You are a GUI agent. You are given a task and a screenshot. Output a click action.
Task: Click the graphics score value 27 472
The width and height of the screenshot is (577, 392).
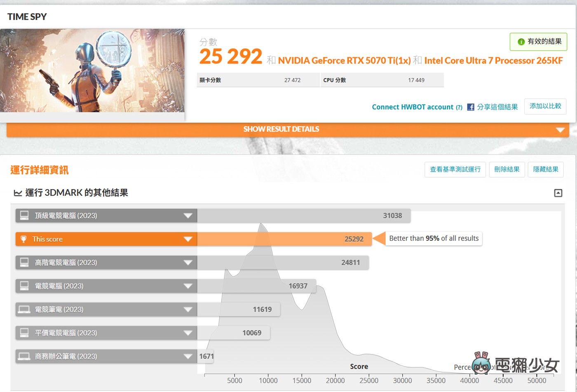(x=292, y=80)
